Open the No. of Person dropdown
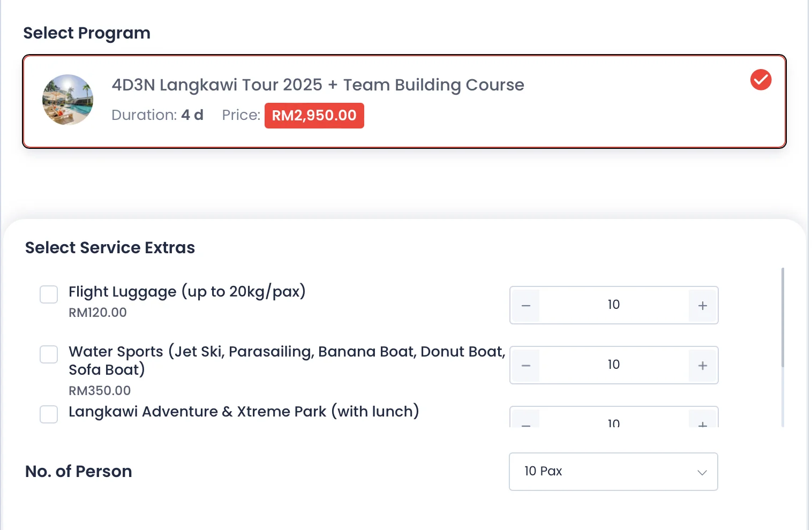 point(613,472)
